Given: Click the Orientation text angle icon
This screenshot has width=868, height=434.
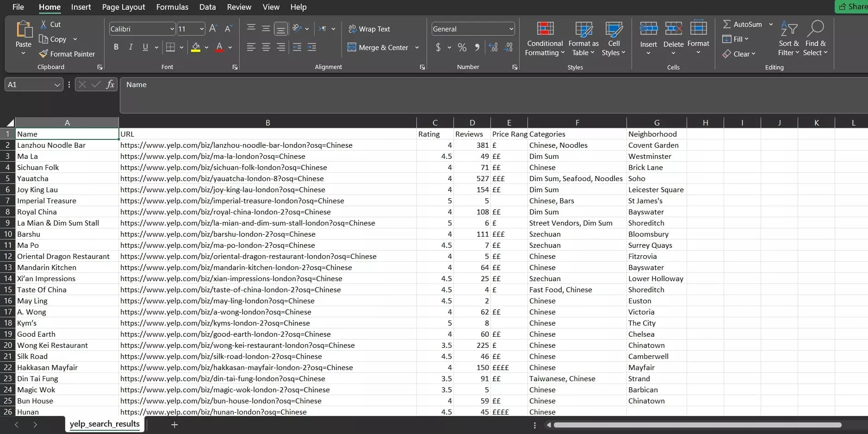Looking at the screenshot, I should pyautogui.click(x=297, y=28).
